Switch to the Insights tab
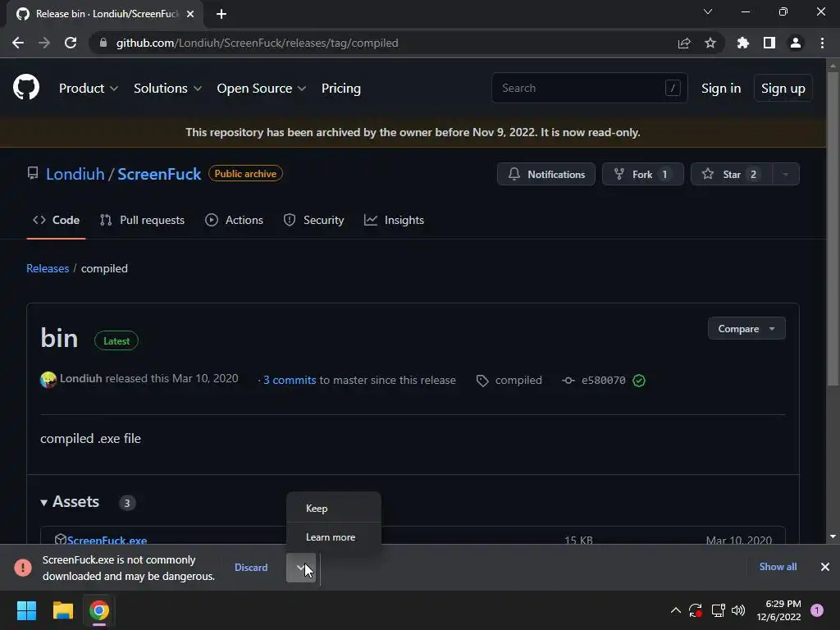Image resolution: width=840 pixels, height=630 pixels. (x=394, y=220)
